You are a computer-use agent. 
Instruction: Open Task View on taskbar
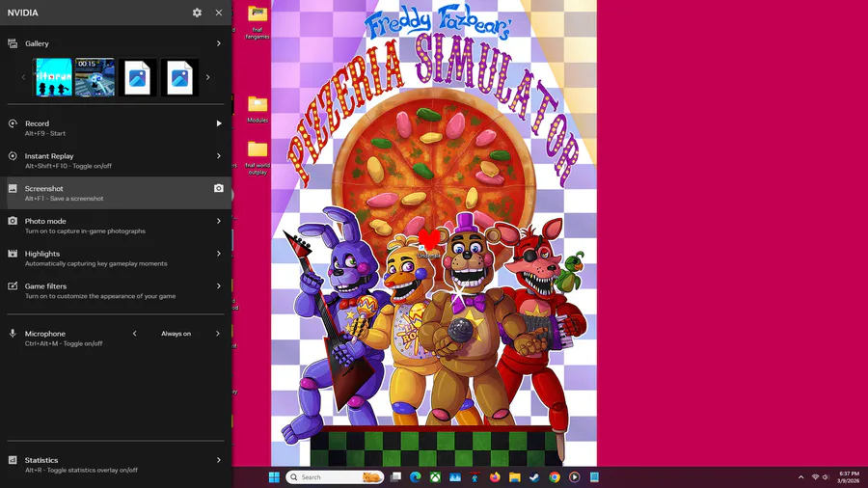[x=395, y=477]
